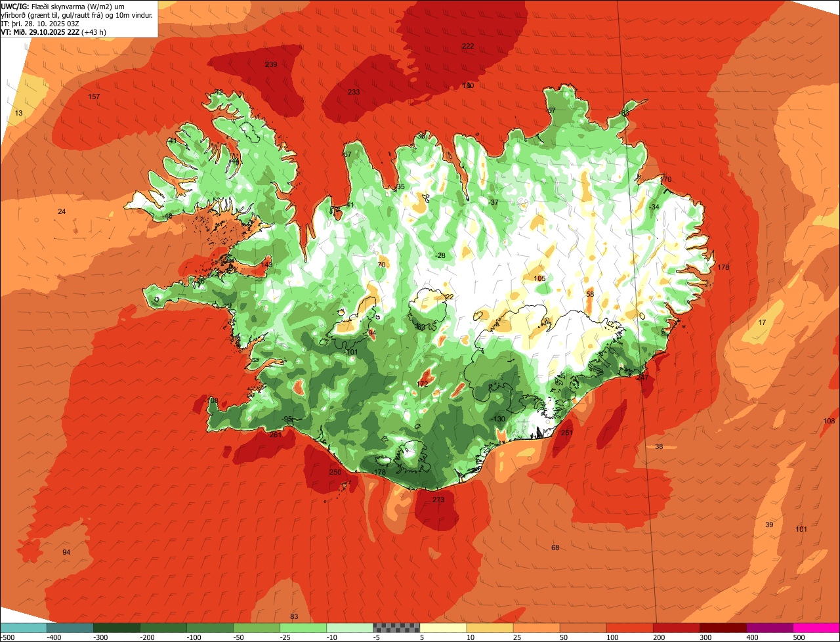Click the '-34' value in east Iceland

(654, 207)
